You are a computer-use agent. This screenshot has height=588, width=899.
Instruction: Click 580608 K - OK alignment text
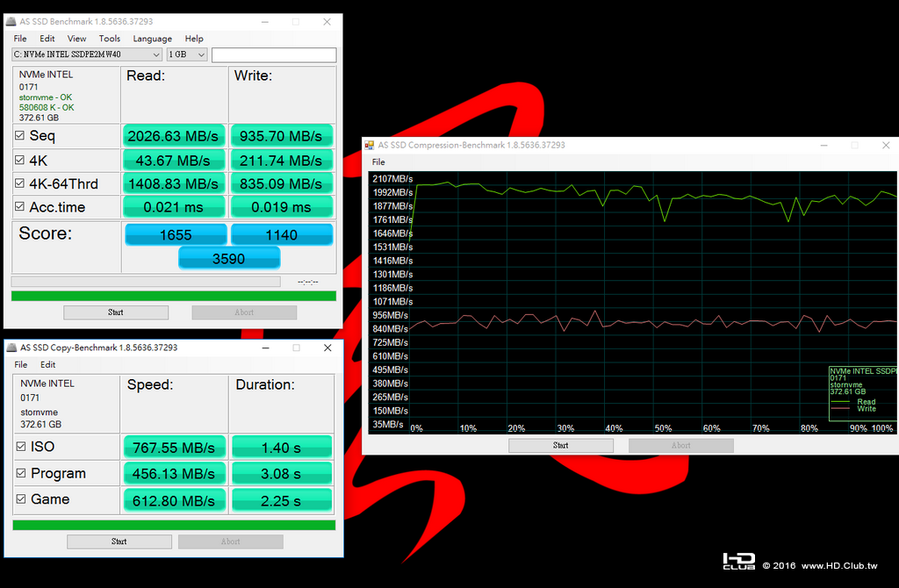pyautogui.click(x=47, y=107)
